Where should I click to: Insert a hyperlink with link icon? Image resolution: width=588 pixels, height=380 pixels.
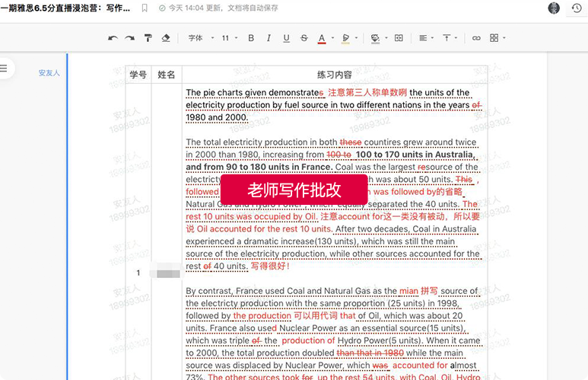[476, 38]
